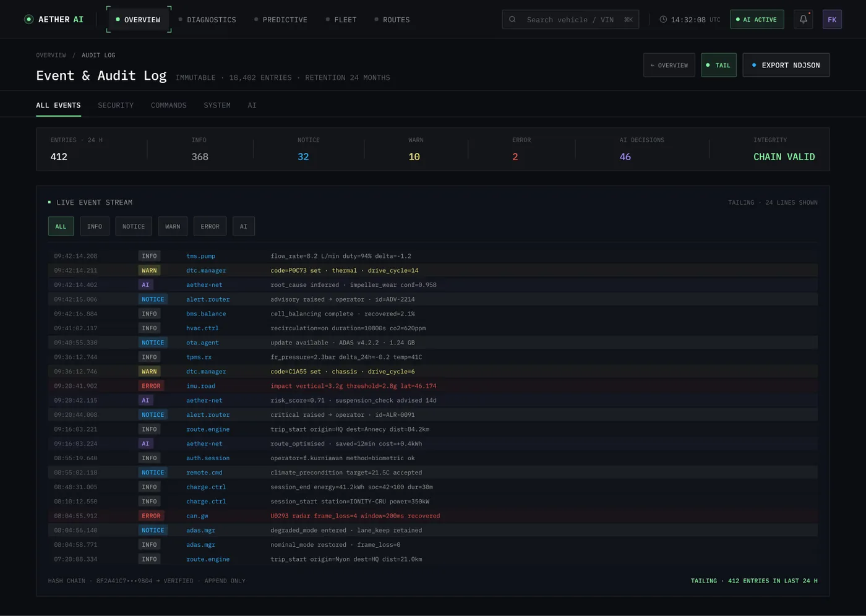The height and width of the screenshot is (616, 866).
Task: Open the System events tab
Action: point(217,105)
